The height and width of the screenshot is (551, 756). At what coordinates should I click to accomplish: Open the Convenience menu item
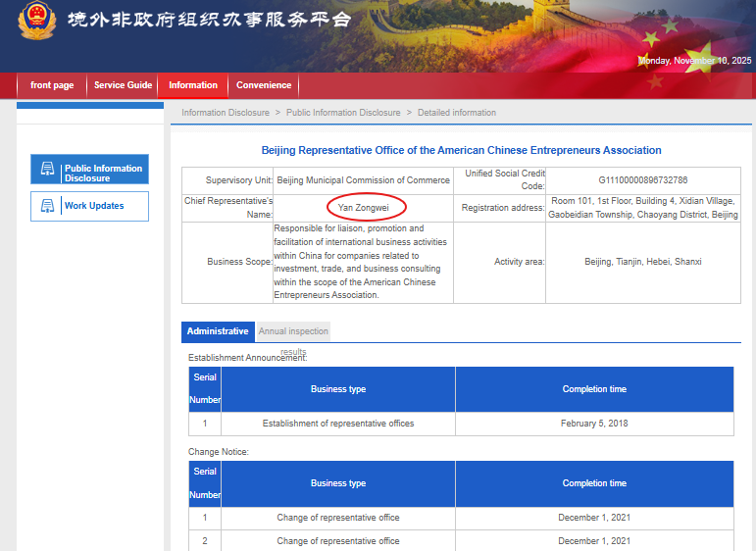(264, 85)
